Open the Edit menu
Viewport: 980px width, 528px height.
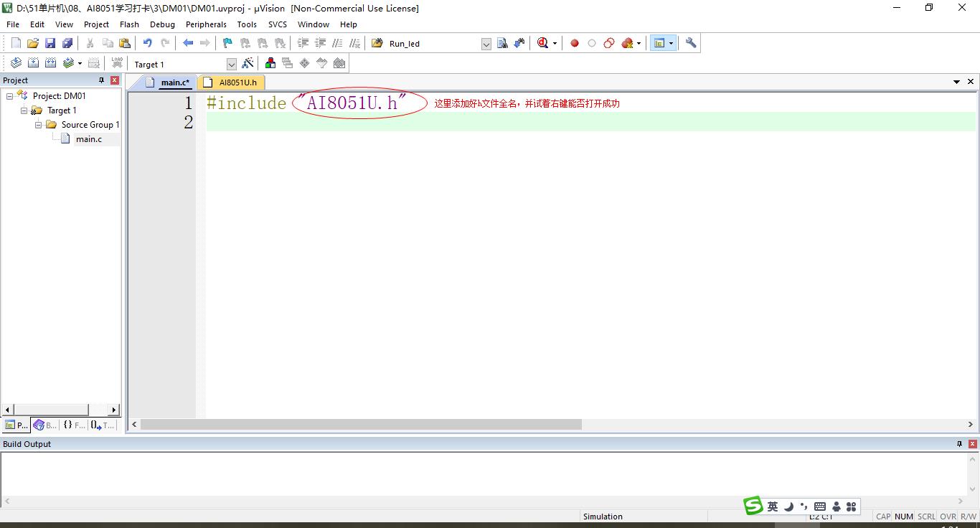click(37, 24)
